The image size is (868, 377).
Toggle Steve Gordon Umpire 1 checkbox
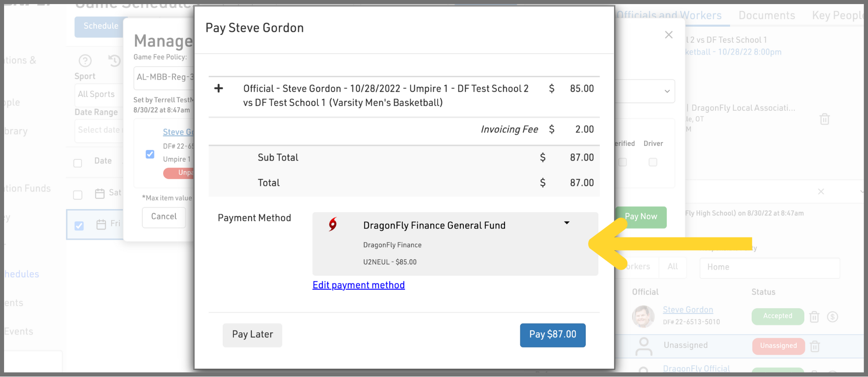[x=150, y=154]
